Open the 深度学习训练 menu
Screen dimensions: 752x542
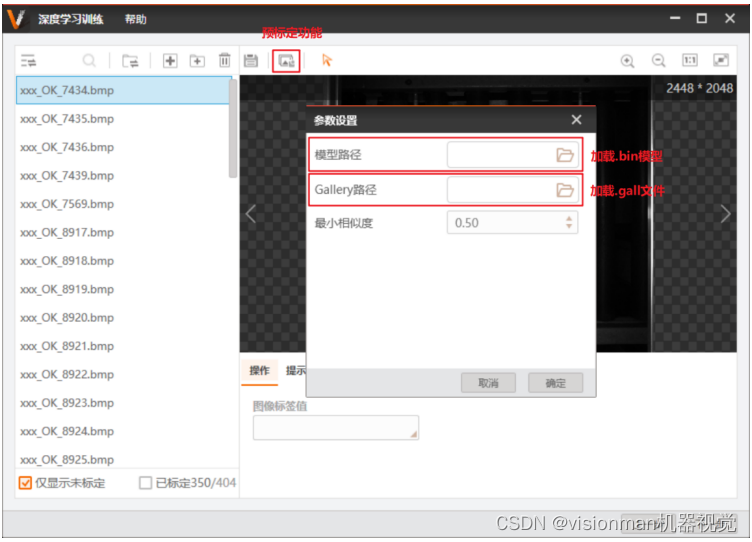pyautogui.click(x=71, y=19)
